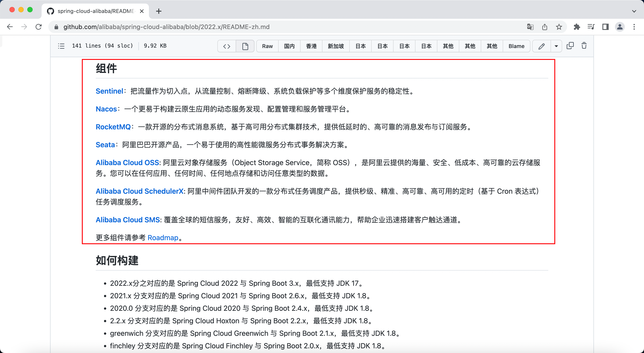Select the greenwich branch bullet line
This screenshot has width=644, height=353.
(256, 333)
